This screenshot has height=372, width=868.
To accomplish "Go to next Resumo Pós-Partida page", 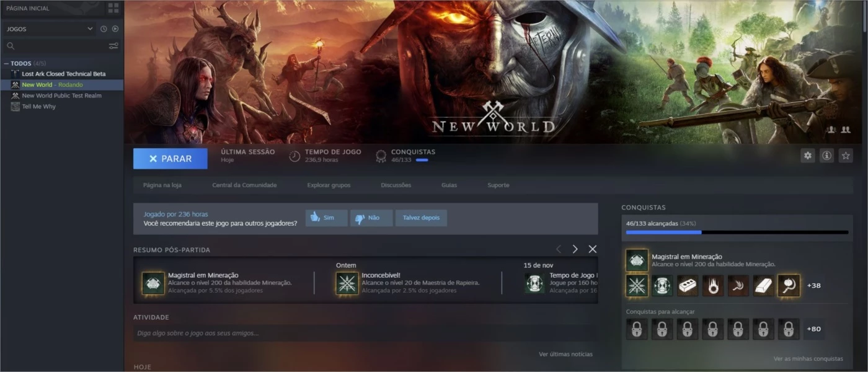I will pyautogui.click(x=575, y=249).
